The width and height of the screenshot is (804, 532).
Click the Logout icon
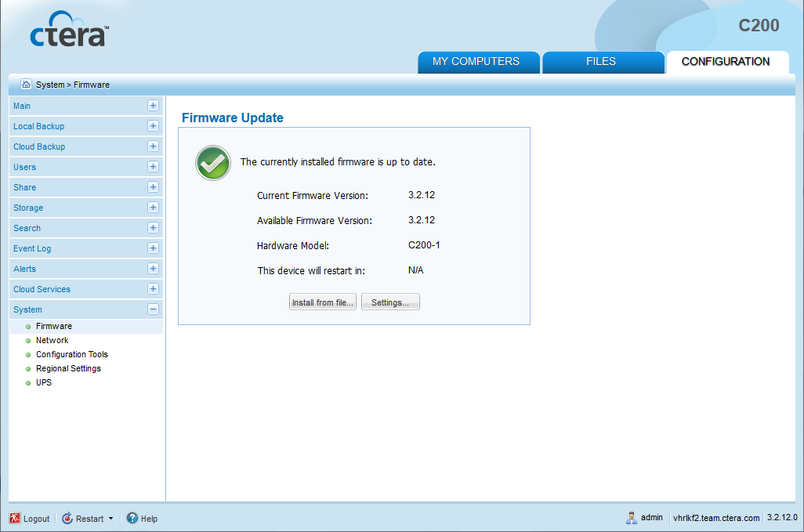[x=15, y=518]
